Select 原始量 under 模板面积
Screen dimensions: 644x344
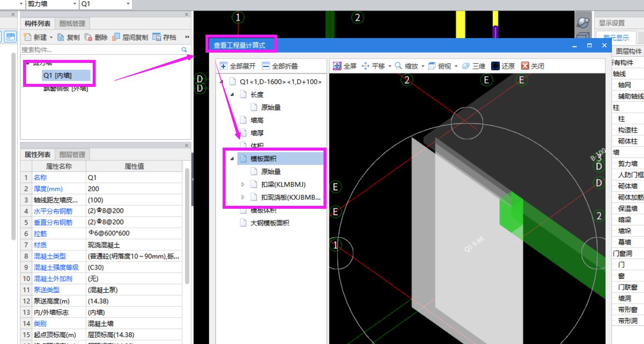[x=271, y=172]
